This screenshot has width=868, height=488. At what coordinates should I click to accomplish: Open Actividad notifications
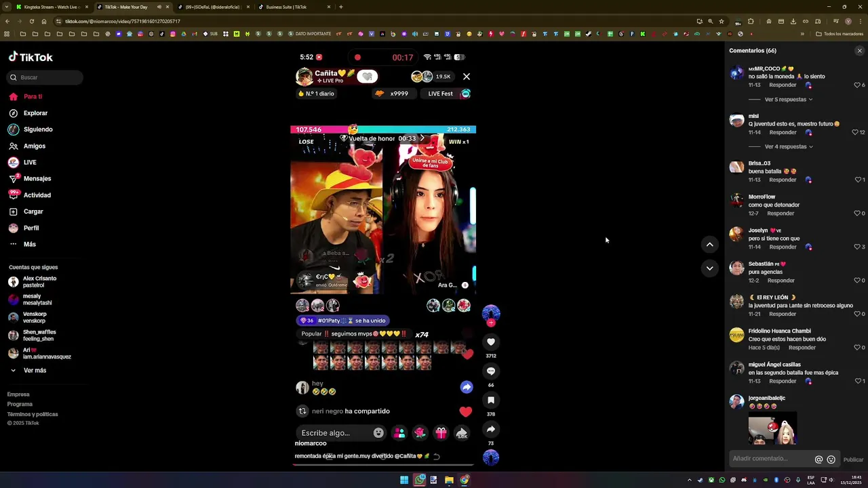click(x=30, y=195)
